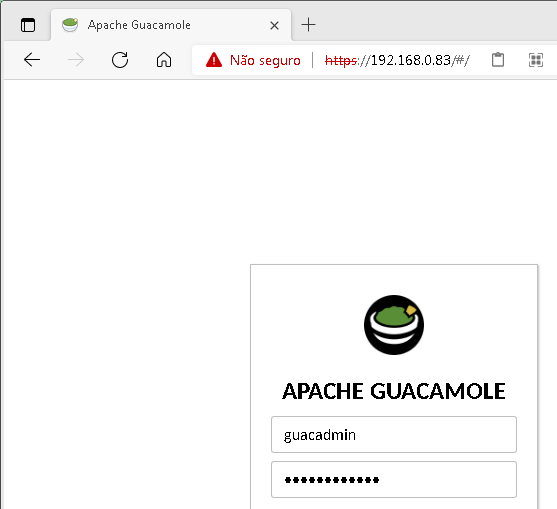The image size is (557, 509).
Task: Click the 192.168.0.83 address text
Action: click(411, 60)
